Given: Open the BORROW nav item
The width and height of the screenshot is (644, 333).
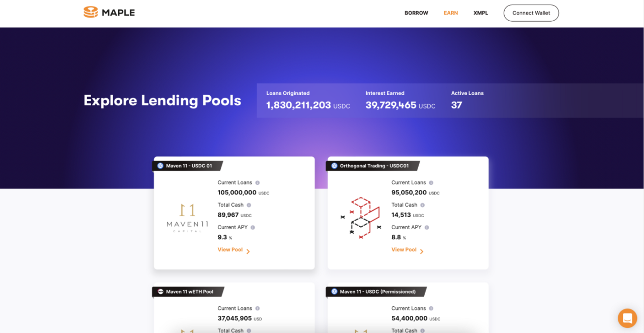Looking at the screenshot, I should click(416, 13).
